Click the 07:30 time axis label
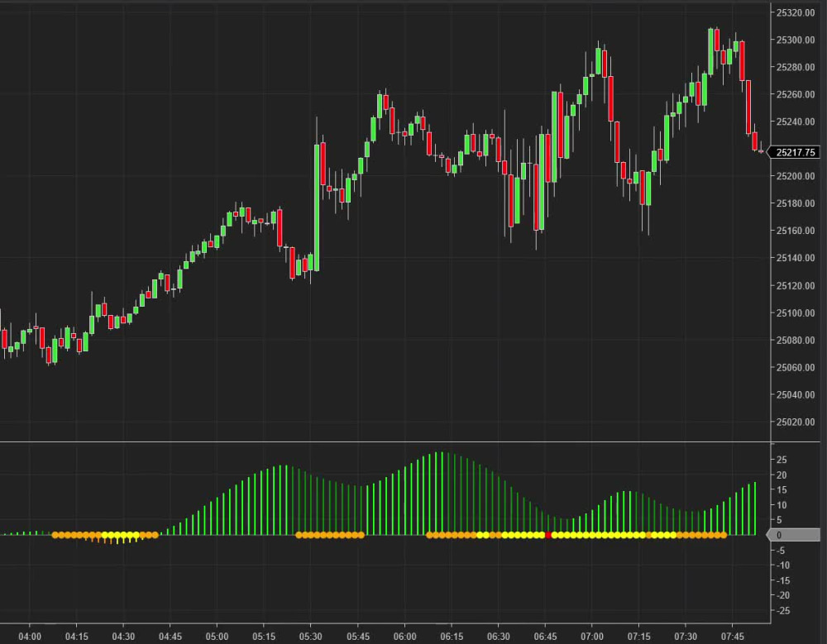This screenshot has height=644, width=827. coord(685,637)
